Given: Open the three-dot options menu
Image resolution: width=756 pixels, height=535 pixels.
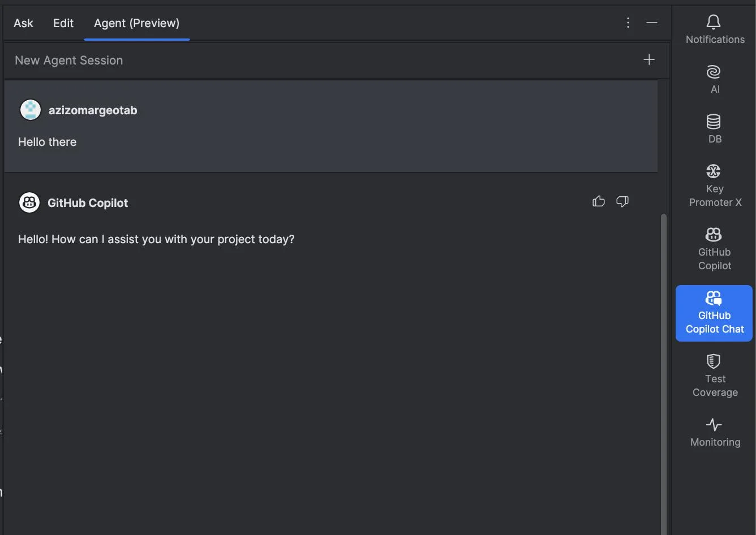Looking at the screenshot, I should [628, 23].
